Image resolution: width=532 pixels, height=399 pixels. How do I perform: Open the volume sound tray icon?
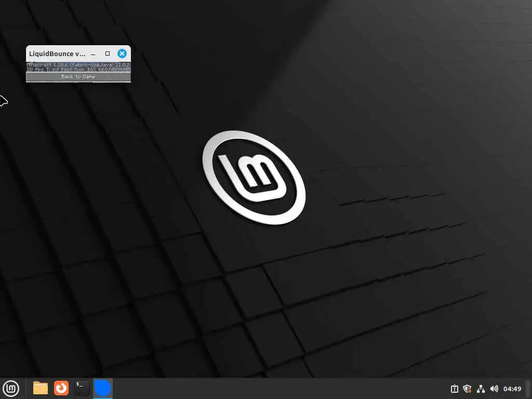[494, 389]
